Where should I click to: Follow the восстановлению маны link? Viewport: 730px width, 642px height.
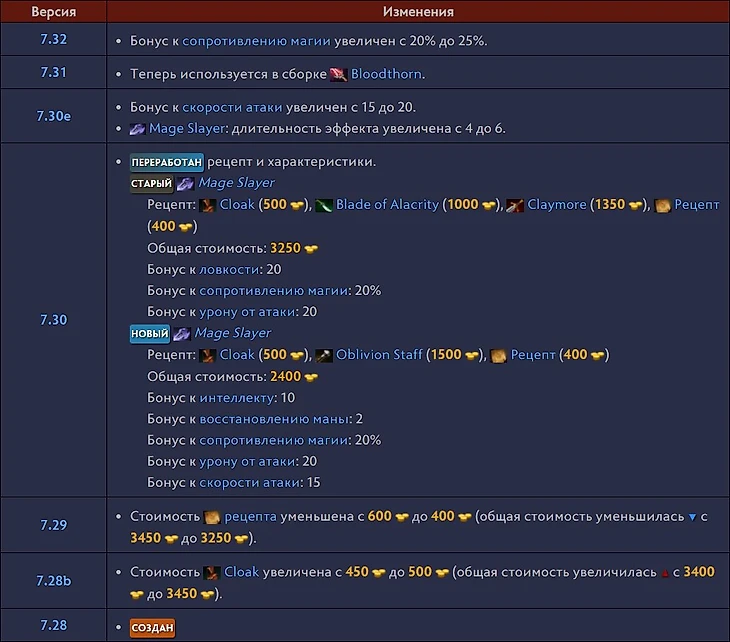274,418
